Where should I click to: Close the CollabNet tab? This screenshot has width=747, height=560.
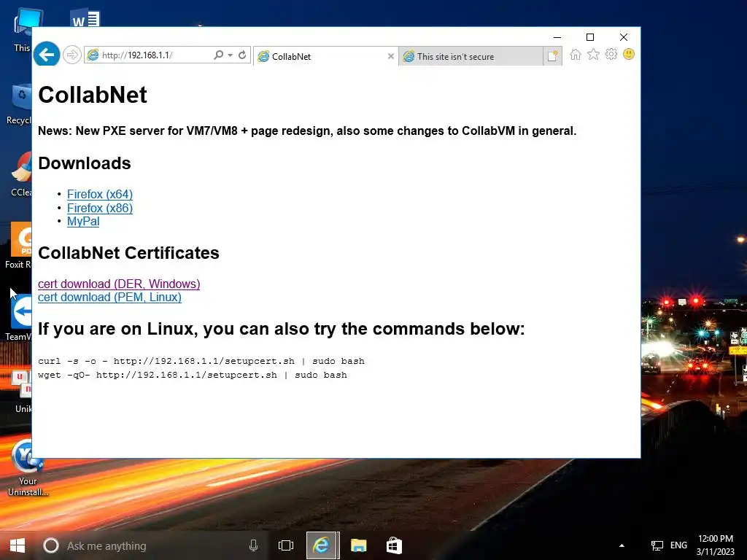[391, 56]
